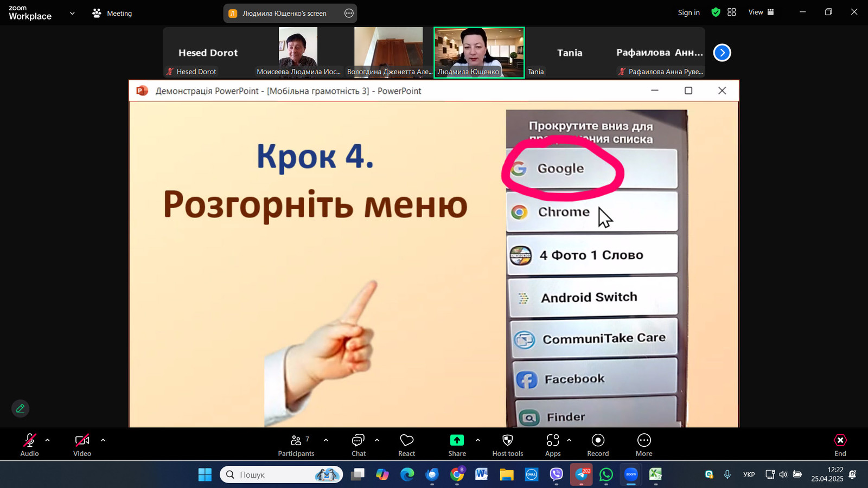The width and height of the screenshot is (868, 488).
Task: Click the Zoom icon on the taskbar
Action: click(631, 474)
